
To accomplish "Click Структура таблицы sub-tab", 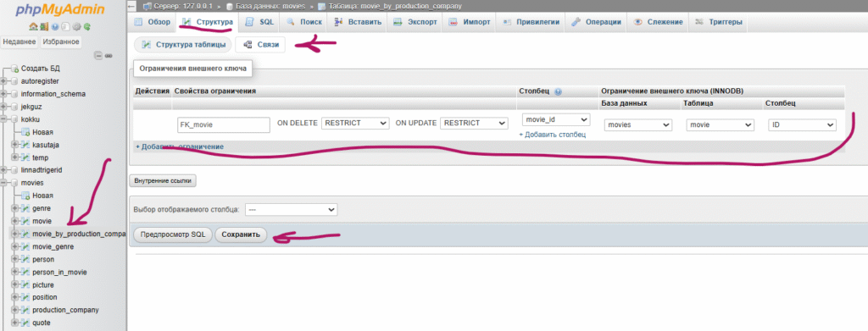I will [x=183, y=45].
